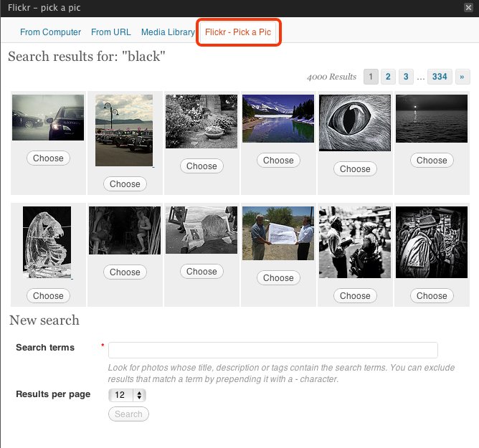Open the striped robe man thumbnail

[432, 242]
